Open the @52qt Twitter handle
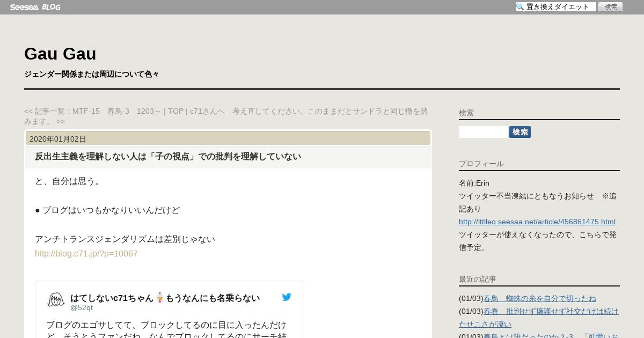644x338 pixels. pyautogui.click(x=82, y=308)
